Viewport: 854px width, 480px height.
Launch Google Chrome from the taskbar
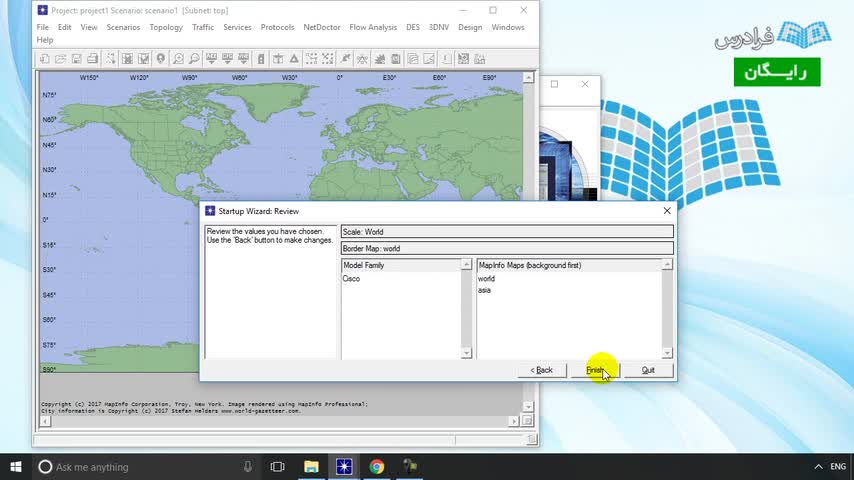(x=376, y=467)
